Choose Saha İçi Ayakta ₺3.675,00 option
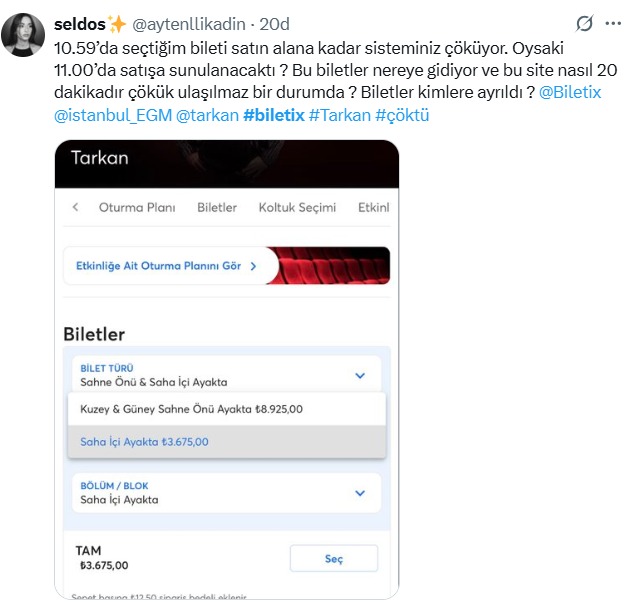Screen dimensions: 629x602 145,441
